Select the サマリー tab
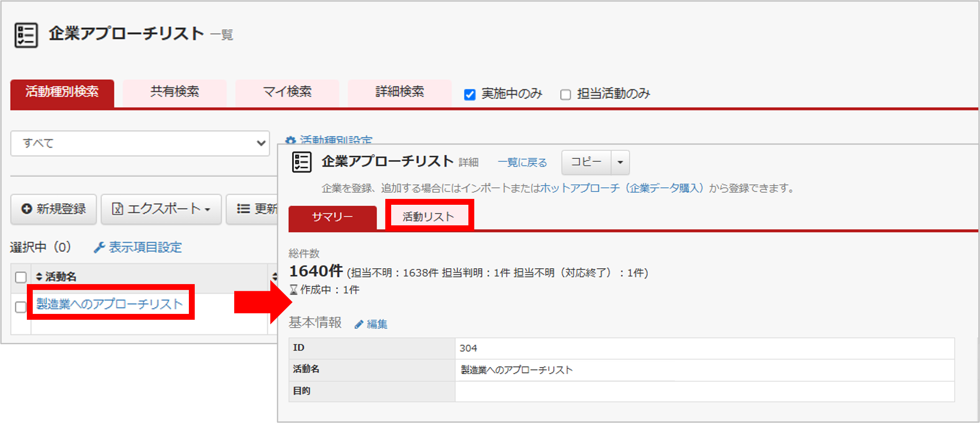Image resolution: width=980 pixels, height=423 pixels. 332,217
